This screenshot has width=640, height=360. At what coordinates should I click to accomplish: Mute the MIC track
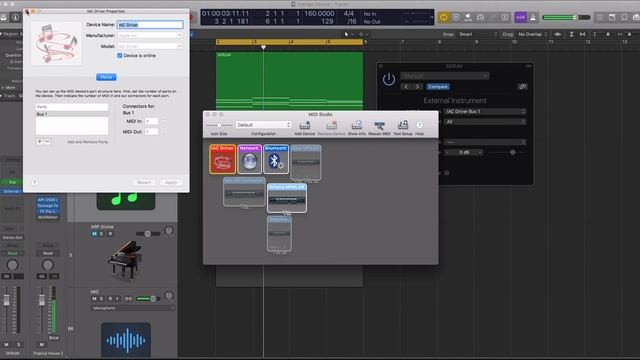(x=94, y=299)
